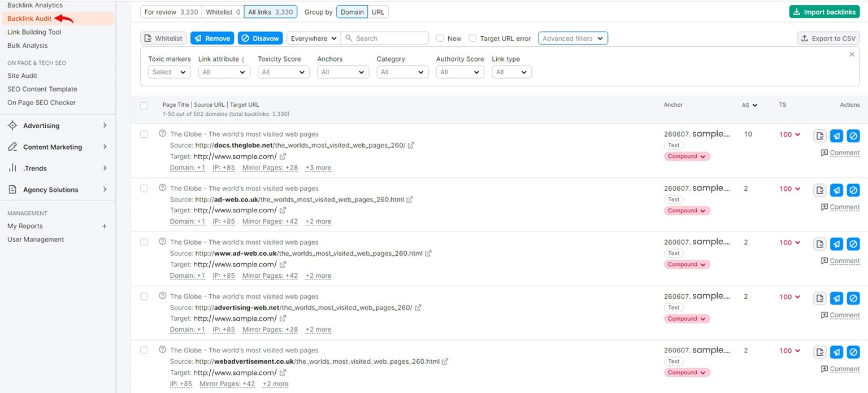Switch to the Whitelist 0 tab
Viewport: 868px width, 393px height.
223,12
